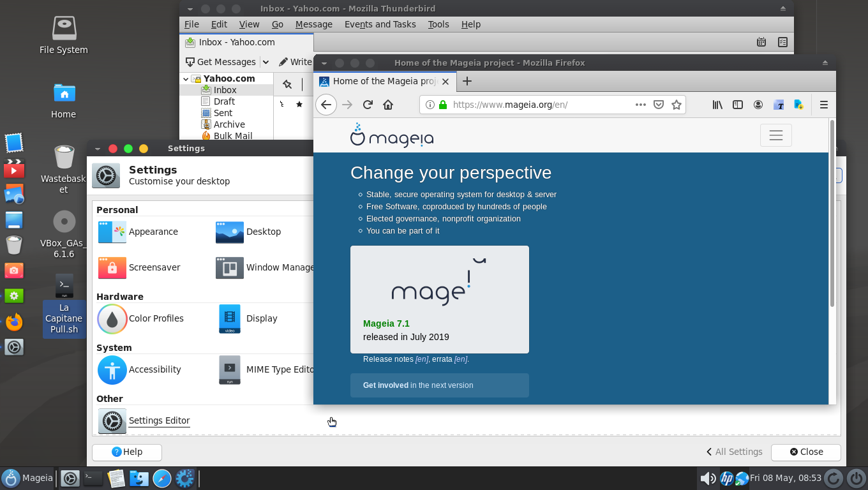This screenshot has width=868, height=490.
Task: Click Help button in Settings window
Action: (127, 452)
